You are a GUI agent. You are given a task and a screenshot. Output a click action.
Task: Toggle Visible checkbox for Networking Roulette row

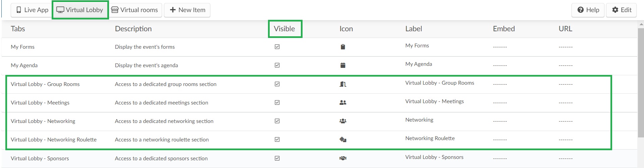pyautogui.click(x=277, y=139)
